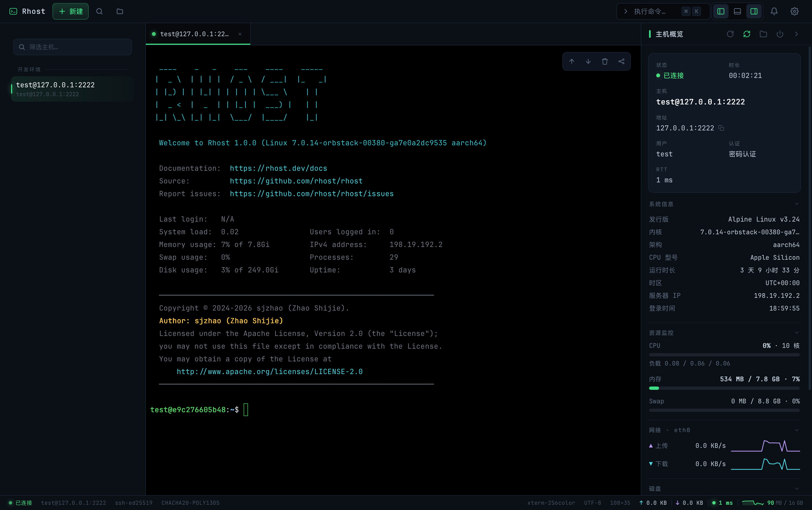
Task: Disconnect using the power icon
Action: pos(780,34)
